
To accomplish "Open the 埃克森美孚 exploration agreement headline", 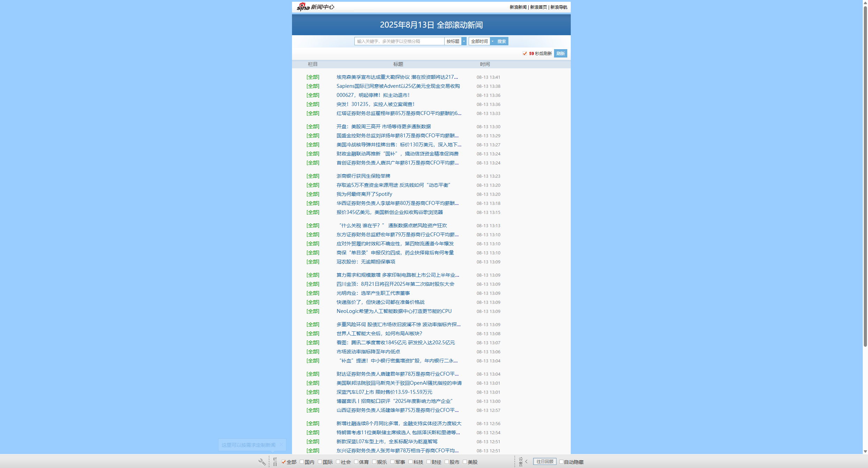I will click(x=397, y=77).
